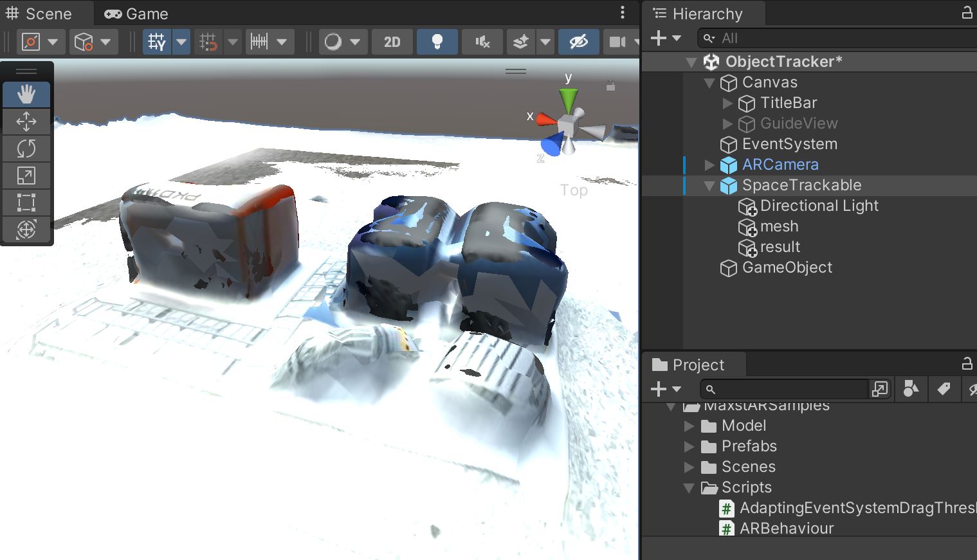The height and width of the screenshot is (560, 977).
Task: Expand the Scenes folder
Action: click(689, 467)
